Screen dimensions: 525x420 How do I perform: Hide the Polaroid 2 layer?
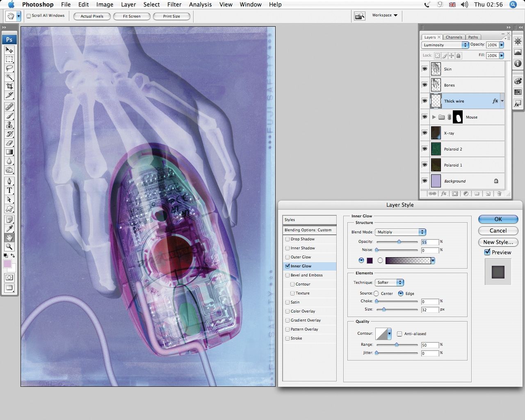click(425, 149)
